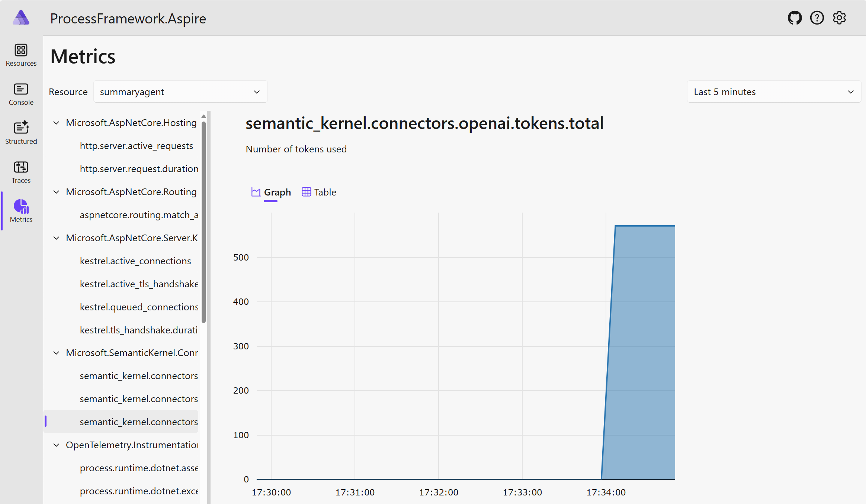Select the highlighted semantic_kernel.connectors metric
The width and height of the screenshot is (866, 504).
(x=121, y=422)
